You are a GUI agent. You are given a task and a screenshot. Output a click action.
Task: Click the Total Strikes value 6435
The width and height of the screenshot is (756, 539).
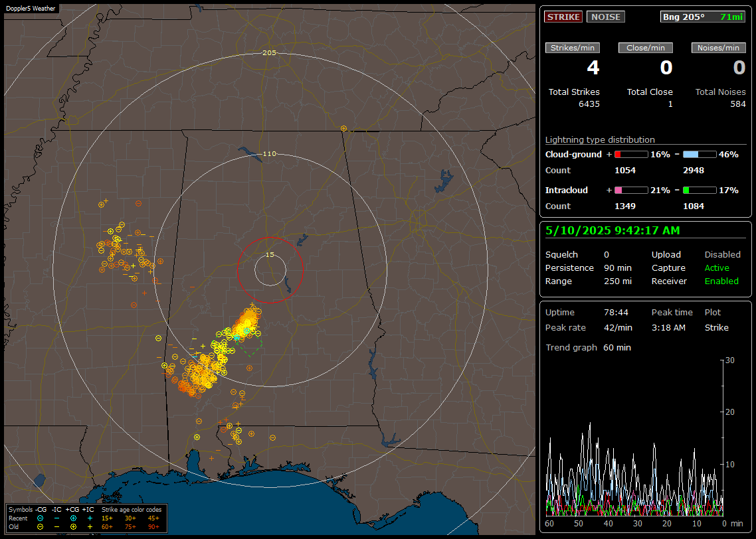[589, 104]
